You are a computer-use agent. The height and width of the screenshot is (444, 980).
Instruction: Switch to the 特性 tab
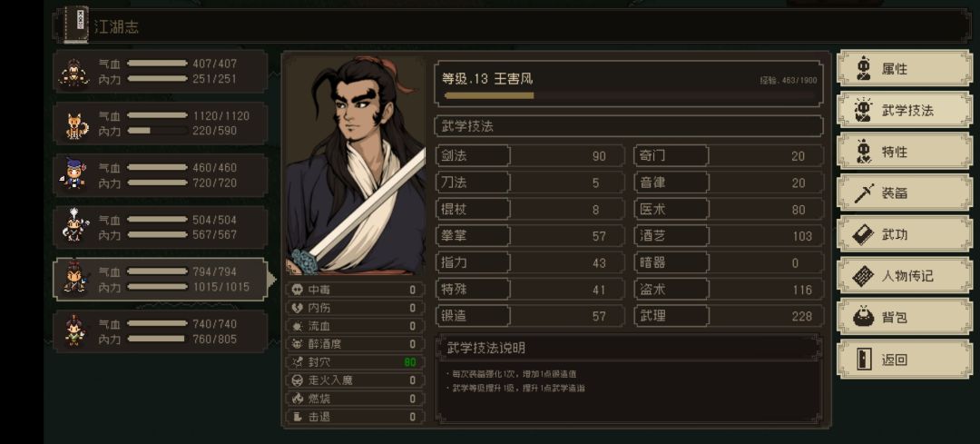(905, 152)
